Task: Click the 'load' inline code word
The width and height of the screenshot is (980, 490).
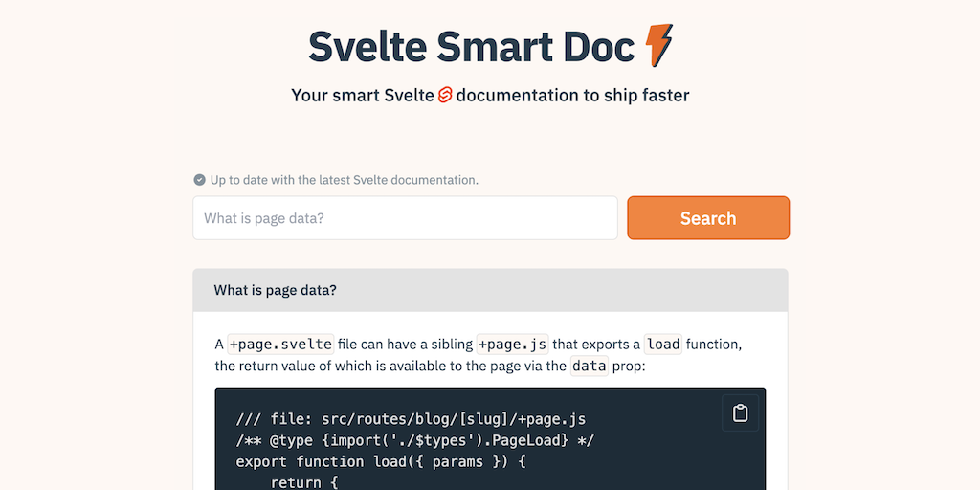Action: coord(662,344)
